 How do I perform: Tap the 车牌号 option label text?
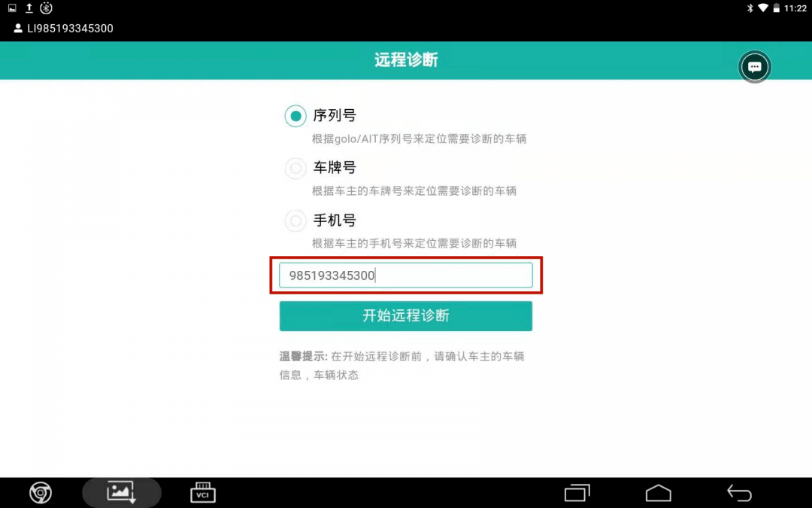pyautogui.click(x=335, y=167)
